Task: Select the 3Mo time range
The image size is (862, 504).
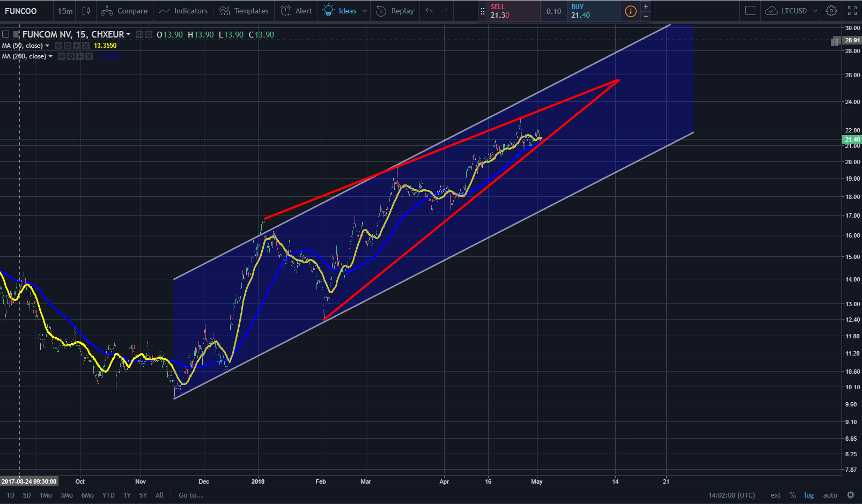Action: click(67, 495)
